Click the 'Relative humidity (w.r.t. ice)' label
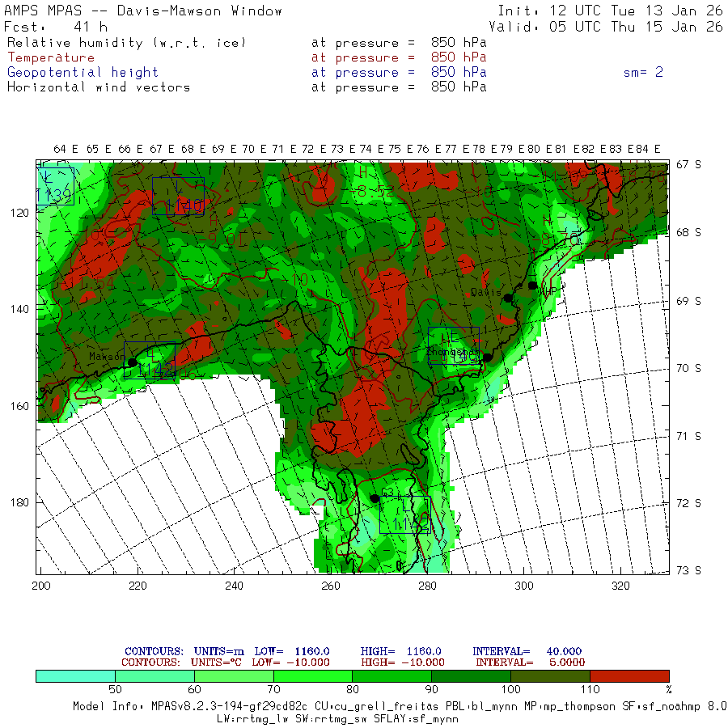This screenshot has height=728, width=728. tap(126, 43)
